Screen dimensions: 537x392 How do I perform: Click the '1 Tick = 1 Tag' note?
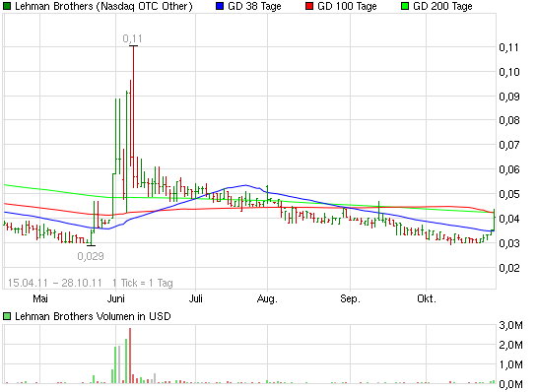pos(143,283)
